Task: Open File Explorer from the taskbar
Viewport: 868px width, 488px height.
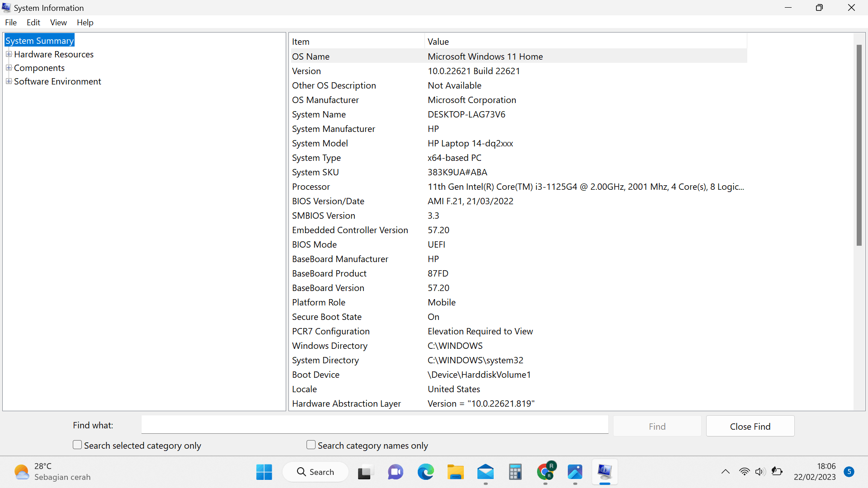Action: click(455, 472)
